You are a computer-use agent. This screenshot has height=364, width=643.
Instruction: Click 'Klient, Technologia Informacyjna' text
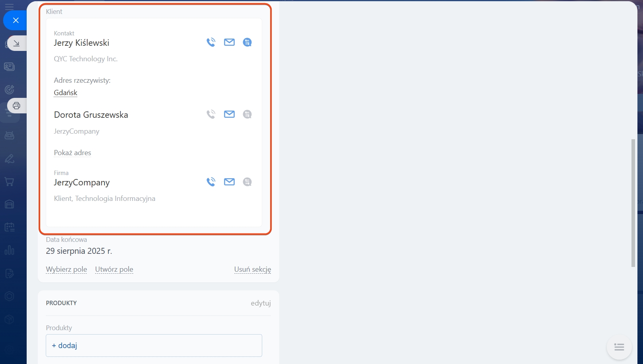tap(105, 199)
